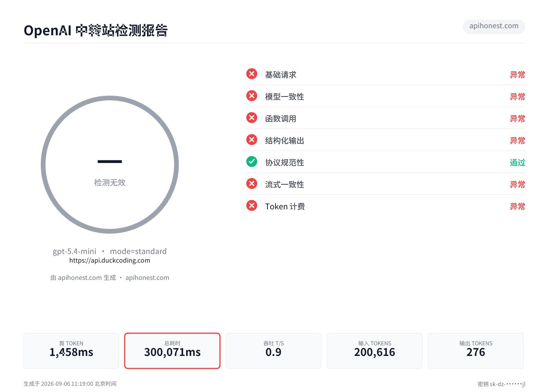Click the 检测无效 score circle
This screenshot has width=549, height=392.
[x=110, y=165]
